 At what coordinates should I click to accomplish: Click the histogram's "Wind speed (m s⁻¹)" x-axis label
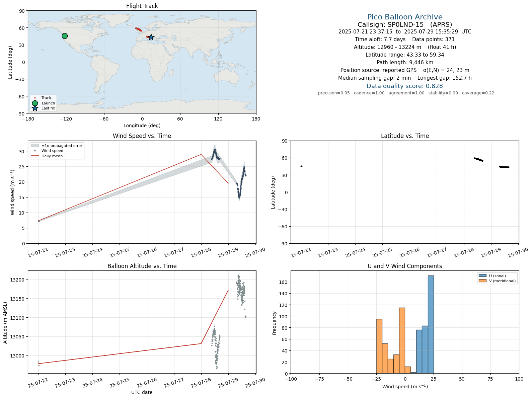405,386
